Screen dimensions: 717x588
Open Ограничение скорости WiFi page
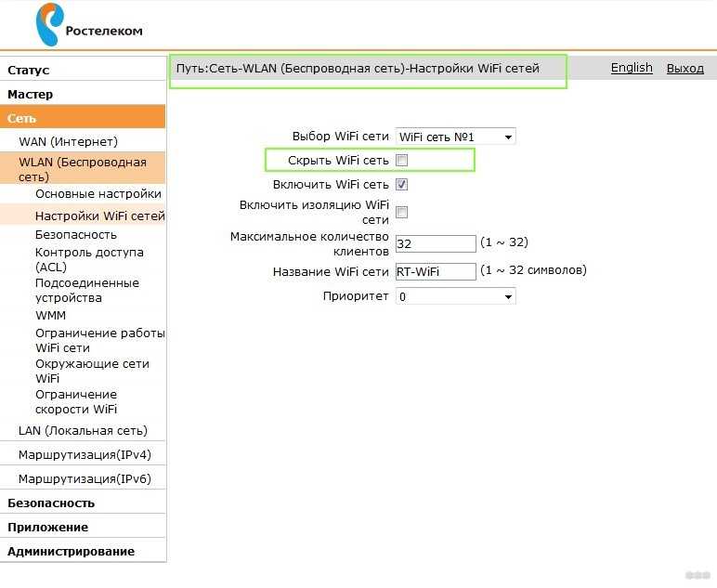point(76,401)
